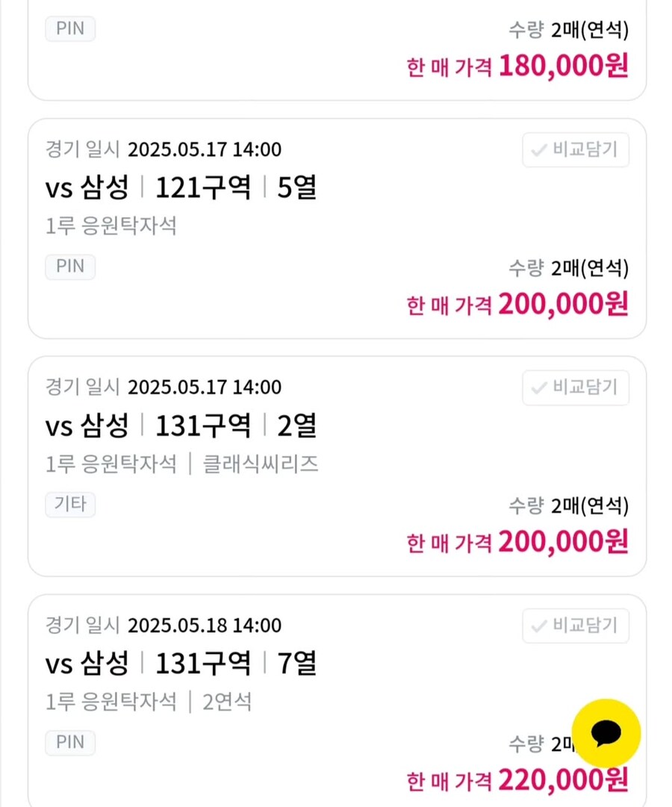Click the 기타 tag on the 131구역 2열 listing
This screenshot has width=672, height=807.
(x=70, y=505)
